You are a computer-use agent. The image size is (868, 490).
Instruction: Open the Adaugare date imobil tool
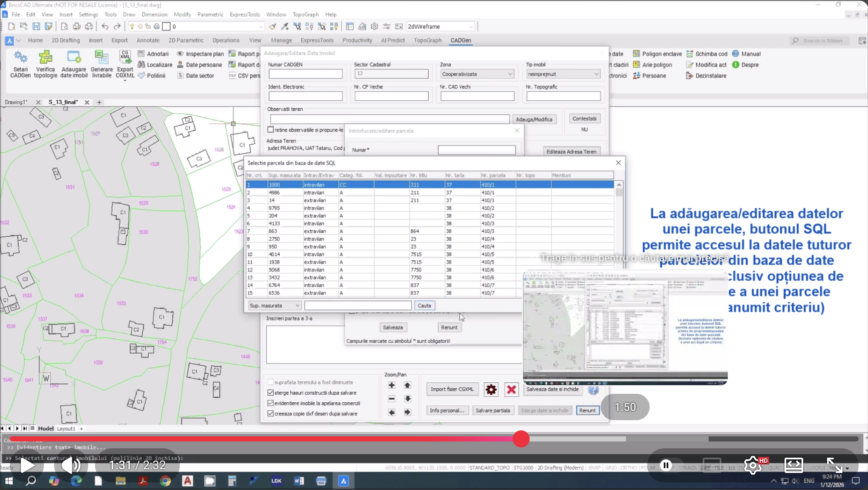[x=74, y=64]
